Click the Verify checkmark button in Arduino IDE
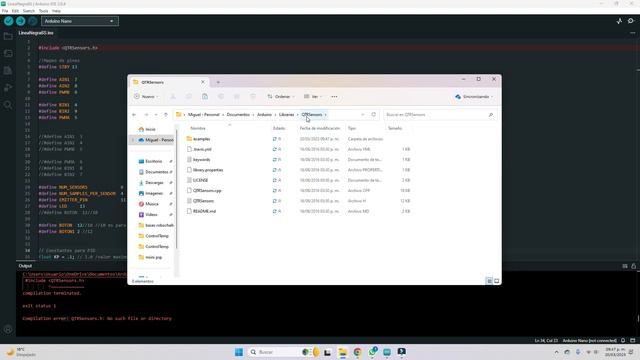Screen dimensions: 640x360 [9, 21]
